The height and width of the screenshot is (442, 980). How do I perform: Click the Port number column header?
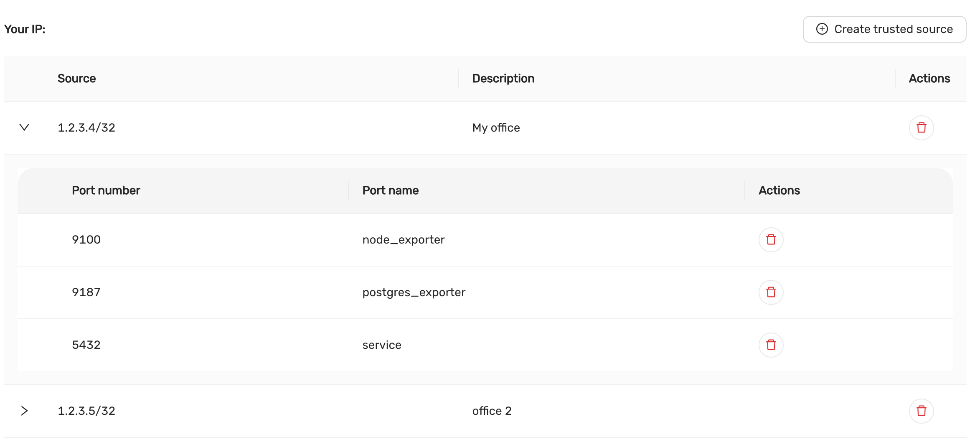pyautogui.click(x=106, y=191)
